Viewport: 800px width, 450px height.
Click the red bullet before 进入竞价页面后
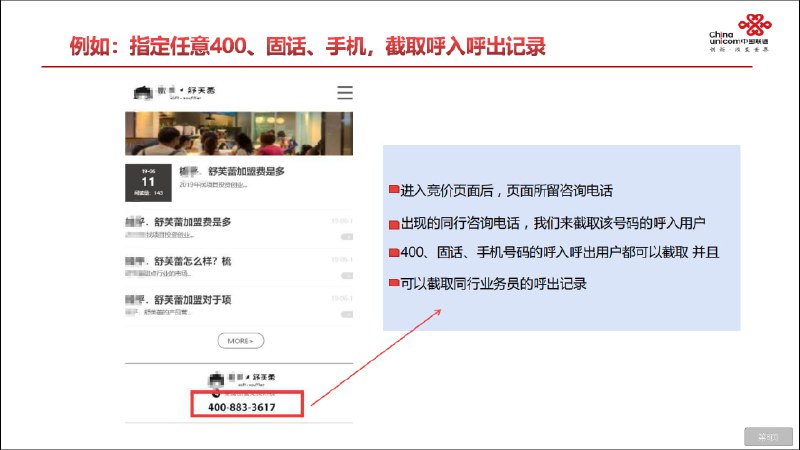point(393,190)
